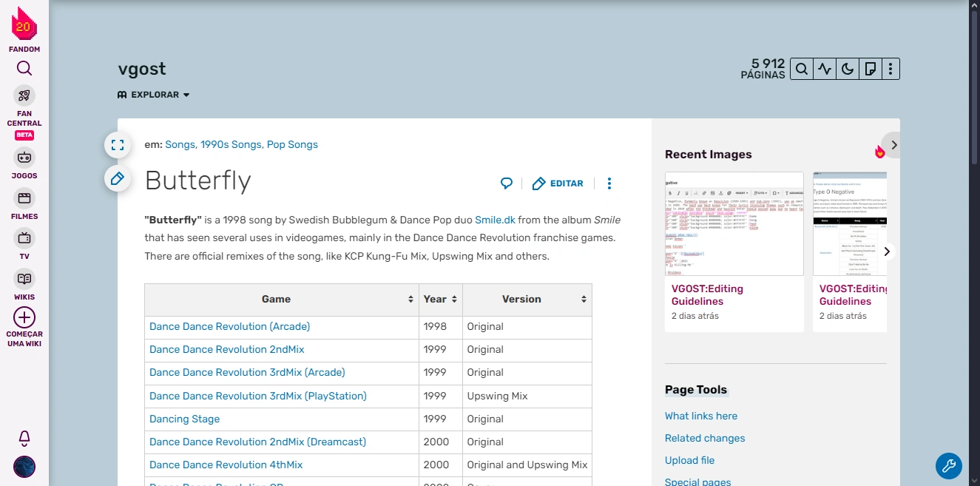Sort the table by Game column
The image size is (980, 486).
[x=282, y=300]
